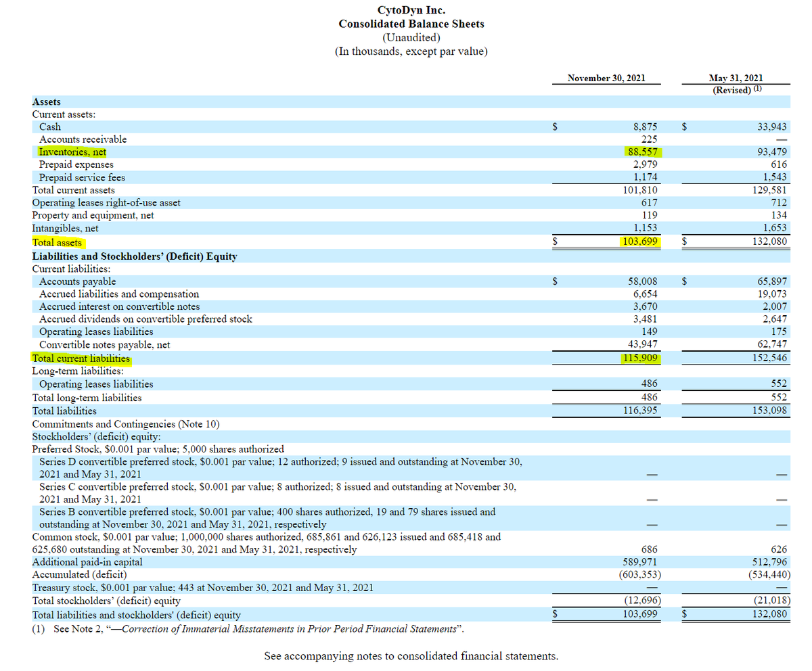Click the 'Prepaid expenses' label
This screenshot has width=812, height=671.
pyautogui.click(x=76, y=164)
